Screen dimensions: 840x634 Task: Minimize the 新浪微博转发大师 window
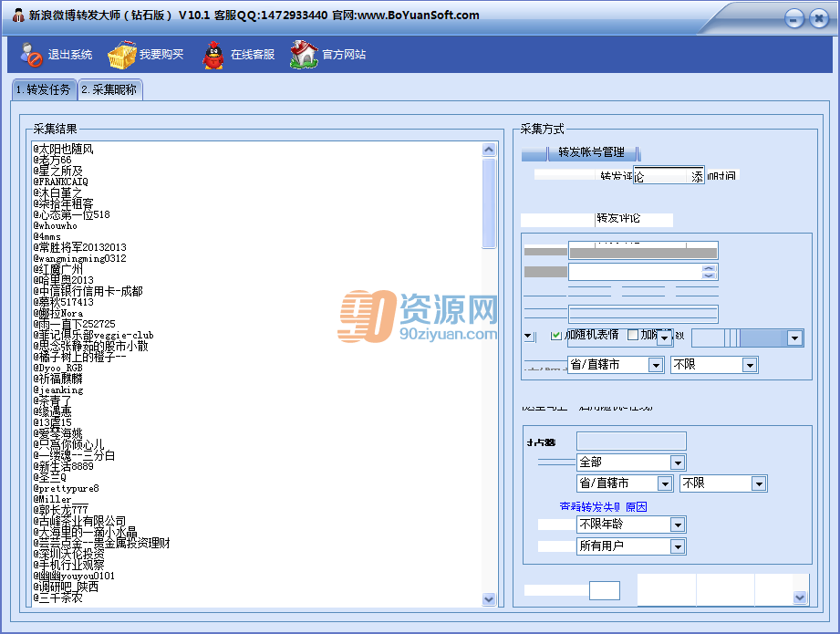793,19
